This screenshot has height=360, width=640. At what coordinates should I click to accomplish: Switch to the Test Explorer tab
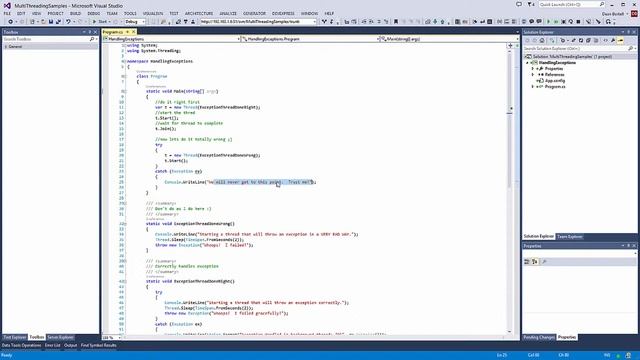[15, 338]
